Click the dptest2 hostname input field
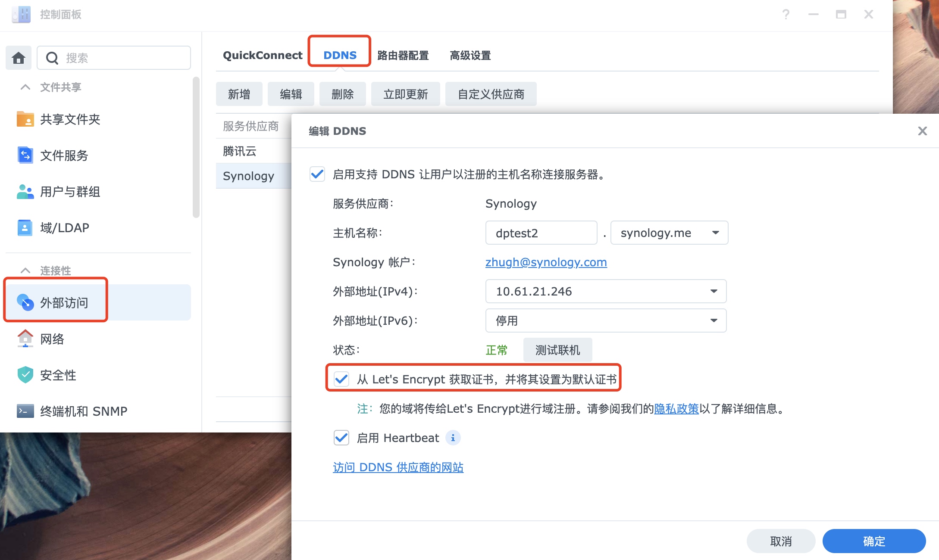The width and height of the screenshot is (939, 560). point(541,233)
